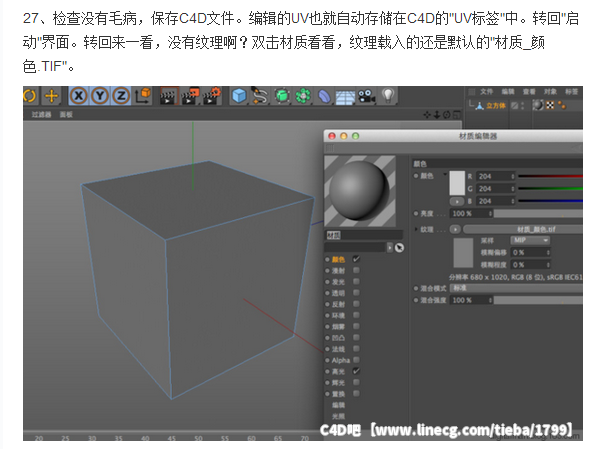Click the UVW checker tag on 立方体
Viewport: 606px width, 449px height.
tap(550, 105)
